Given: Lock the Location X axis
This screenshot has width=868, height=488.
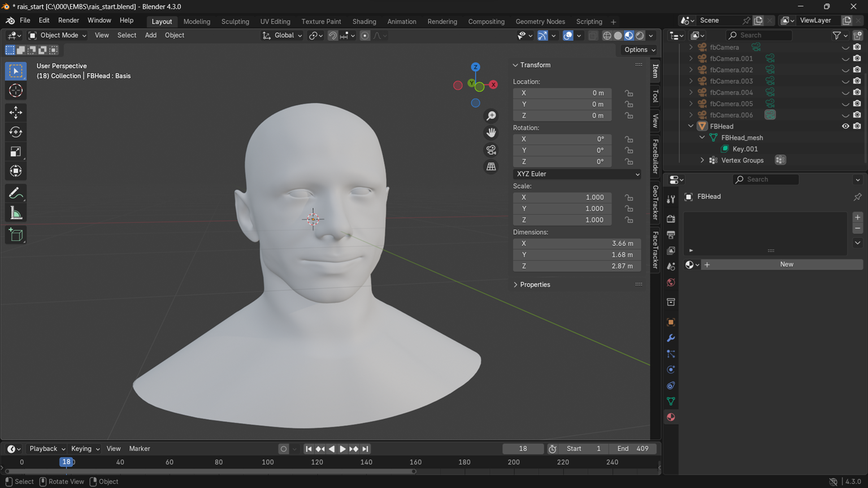Looking at the screenshot, I should click(x=629, y=93).
